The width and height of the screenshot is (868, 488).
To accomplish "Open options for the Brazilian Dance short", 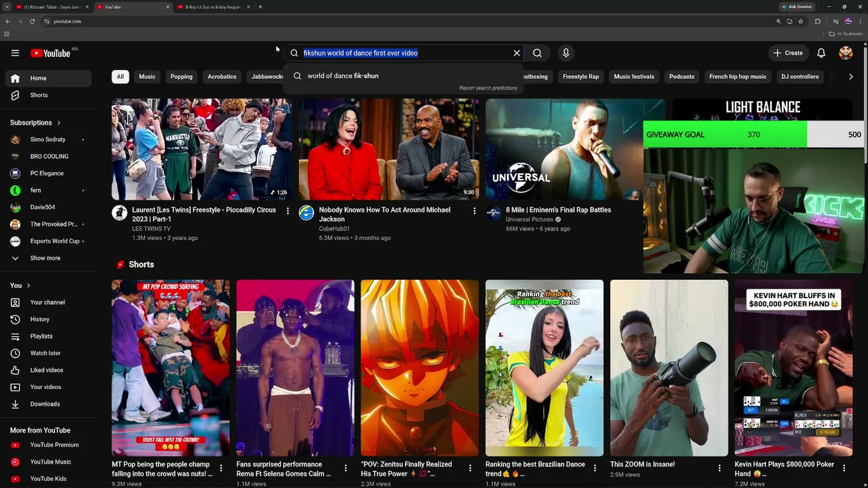I will [595, 468].
